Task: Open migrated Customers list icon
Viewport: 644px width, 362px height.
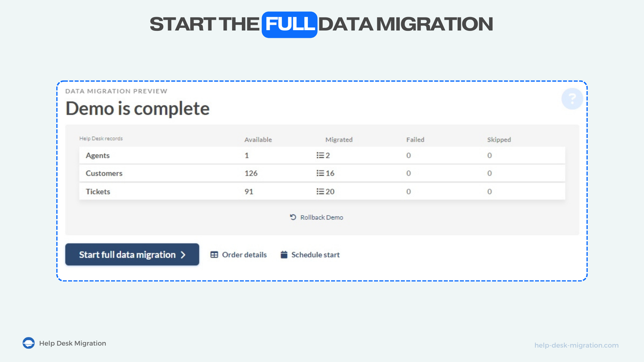Action: (x=320, y=173)
